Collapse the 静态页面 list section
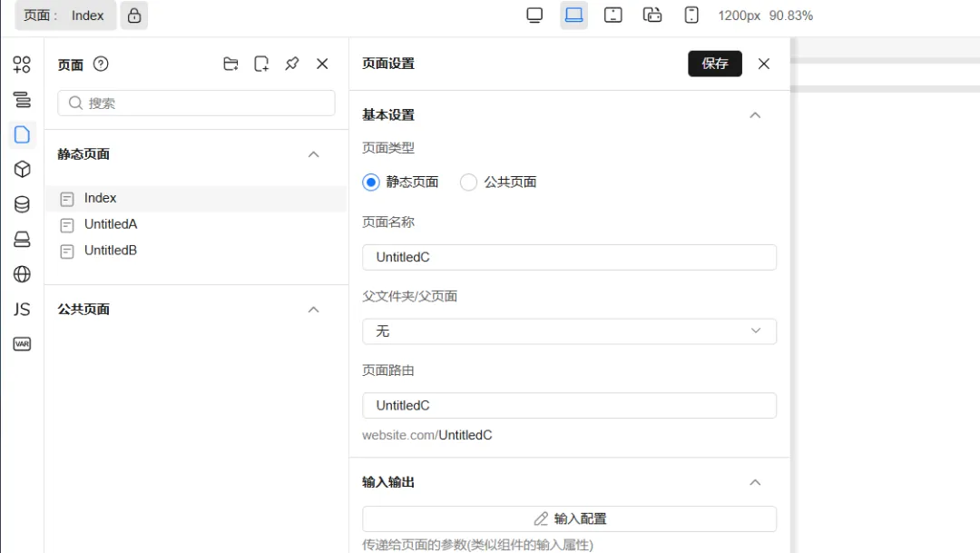 click(314, 154)
